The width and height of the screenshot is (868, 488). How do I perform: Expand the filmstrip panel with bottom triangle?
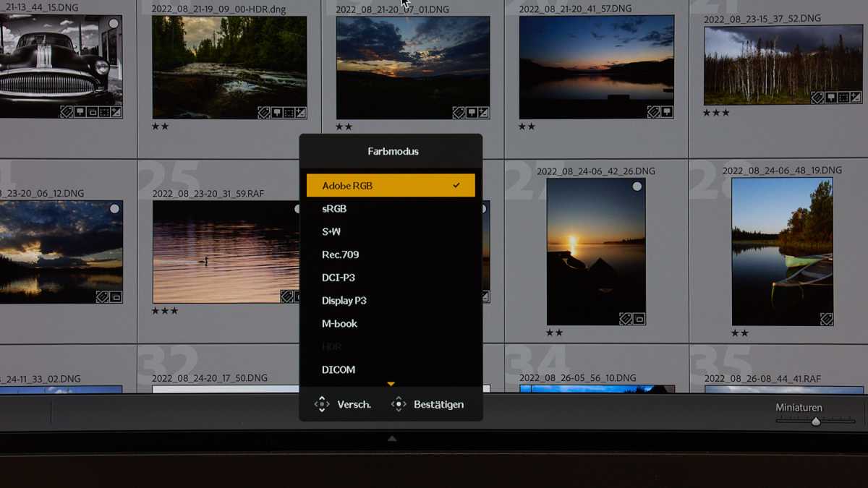tap(391, 438)
